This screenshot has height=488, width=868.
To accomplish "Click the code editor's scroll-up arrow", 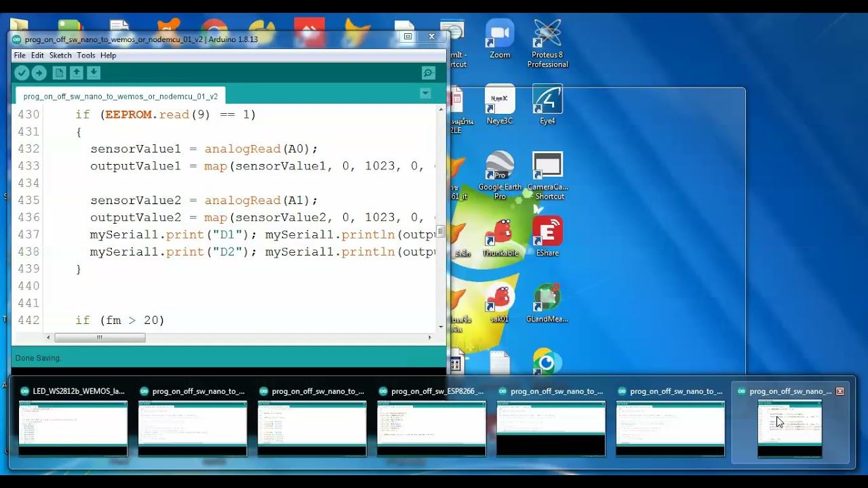I will 441,109.
